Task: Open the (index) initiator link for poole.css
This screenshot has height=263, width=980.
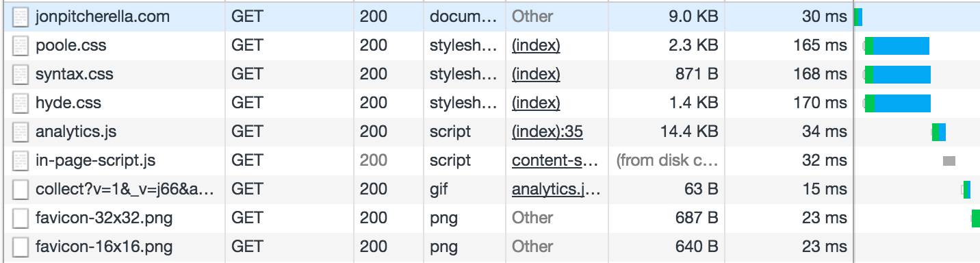Action: pyautogui.click(x=536, y=46)
